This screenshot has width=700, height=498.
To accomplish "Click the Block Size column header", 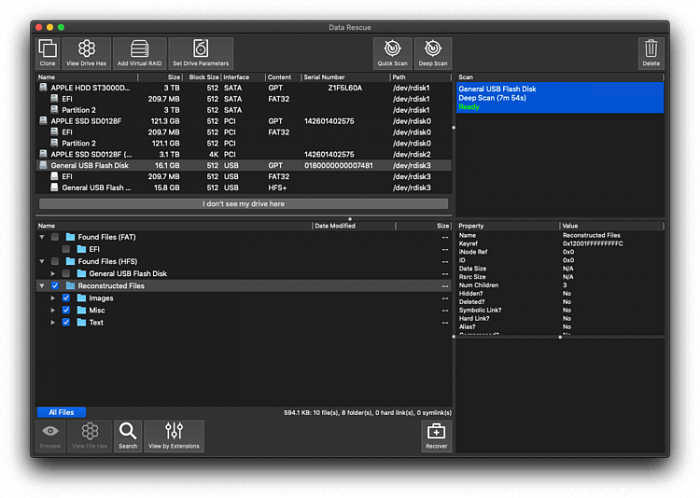I will pos(201,77).
